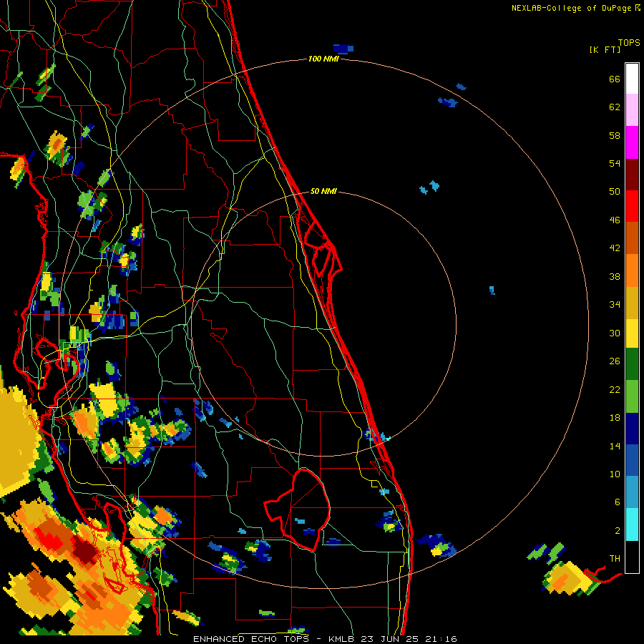Click the magenta 58 kft legend swatch
The image size is (644, 644).
tap(632, 142)
